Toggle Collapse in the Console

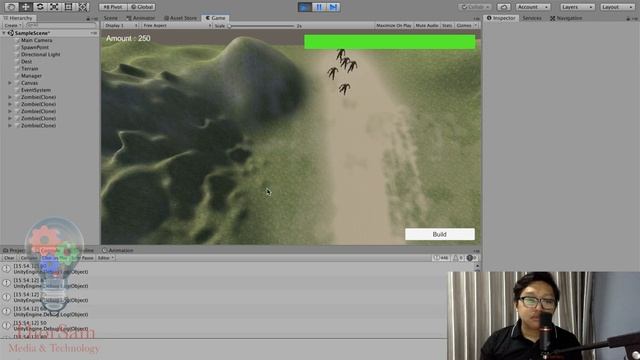click(x=28, y=258)
